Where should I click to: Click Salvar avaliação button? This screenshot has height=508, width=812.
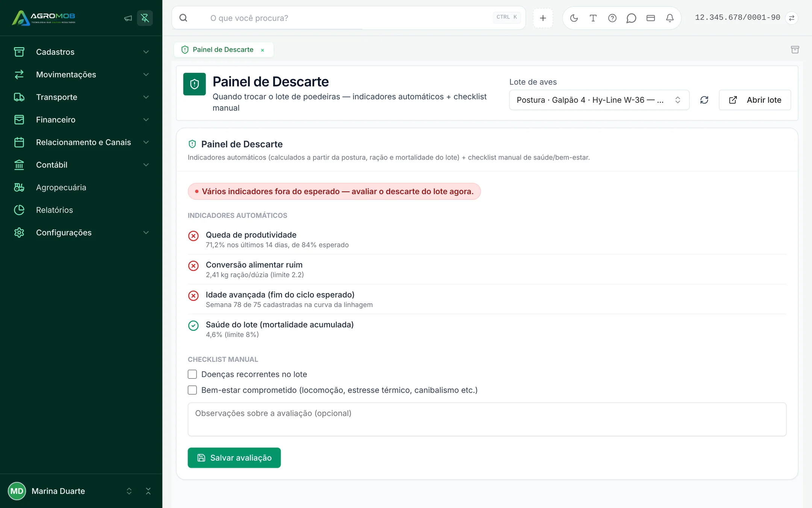click(x=234, y=458)
